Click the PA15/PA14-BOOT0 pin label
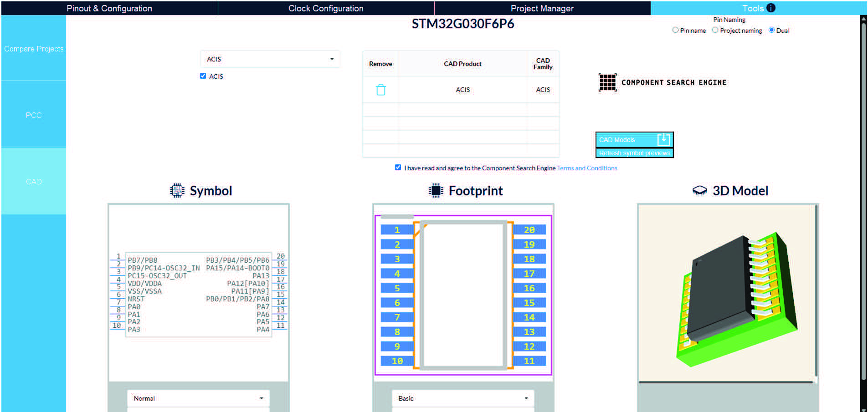Image resolution: width=868 pixels, height=412 pixels. coord(237,268)
